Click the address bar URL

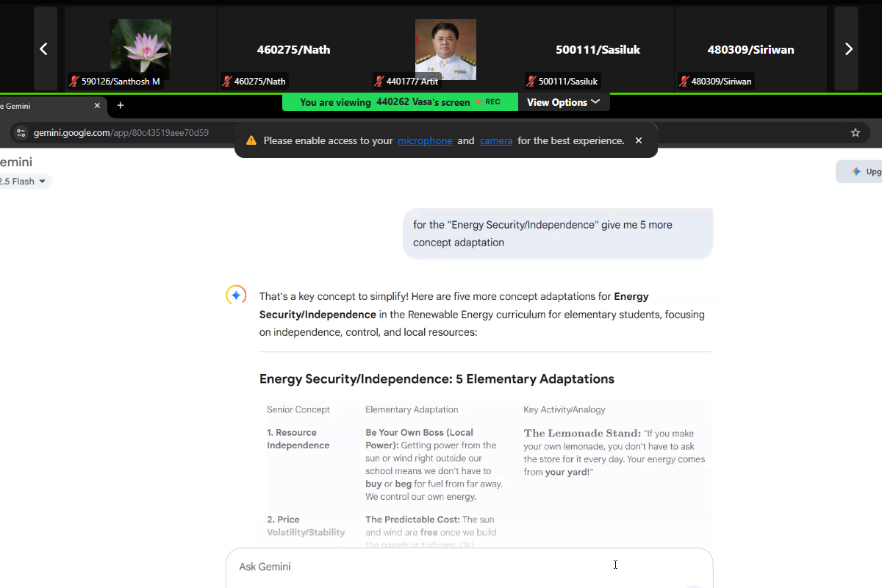tap(121, 133)
